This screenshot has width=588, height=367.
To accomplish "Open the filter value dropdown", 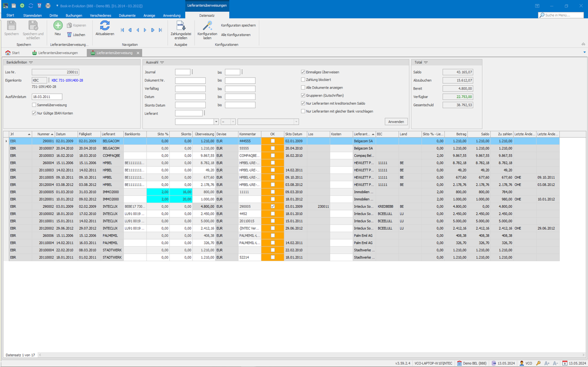I will (296, 122).
